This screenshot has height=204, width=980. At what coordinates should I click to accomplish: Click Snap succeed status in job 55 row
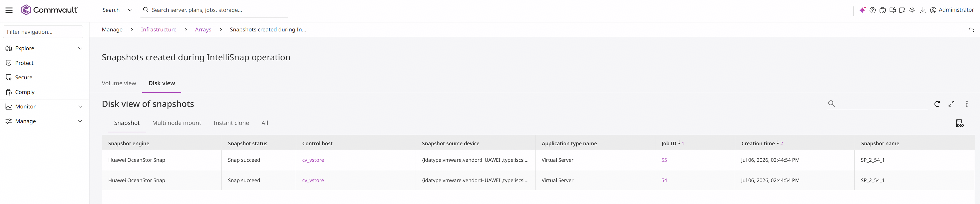coord(244,160)
